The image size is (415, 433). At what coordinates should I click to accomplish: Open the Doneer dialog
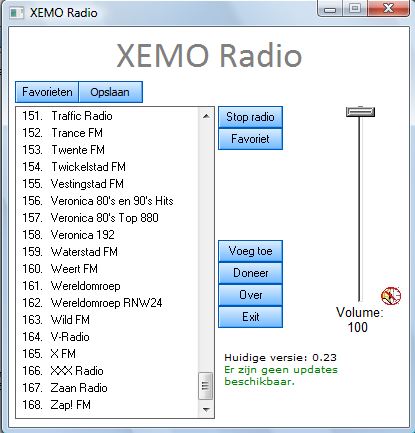[250, 273]
